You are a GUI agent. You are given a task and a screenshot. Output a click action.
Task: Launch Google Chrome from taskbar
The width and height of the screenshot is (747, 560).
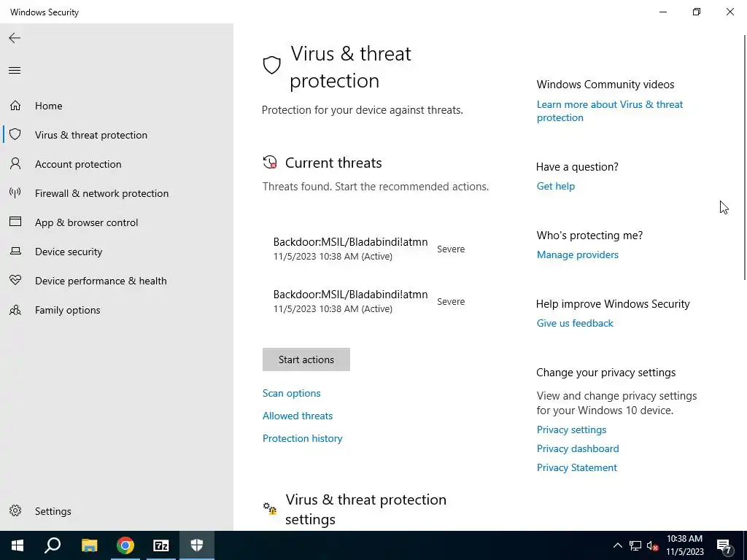tap(125, 545)
